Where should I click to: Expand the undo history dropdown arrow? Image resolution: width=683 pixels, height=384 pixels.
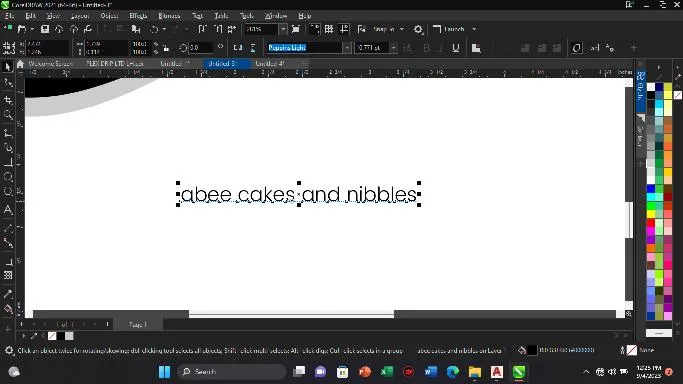point(164,29)
